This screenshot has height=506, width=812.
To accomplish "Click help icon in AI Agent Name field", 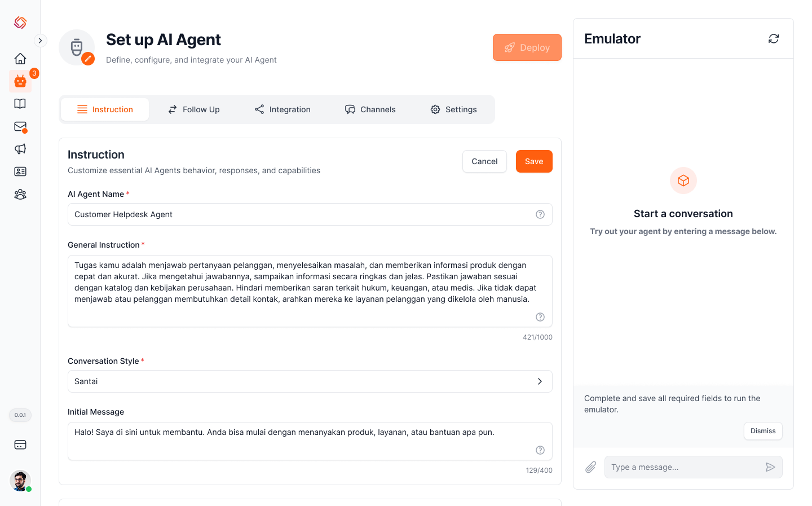I will 540,214.
